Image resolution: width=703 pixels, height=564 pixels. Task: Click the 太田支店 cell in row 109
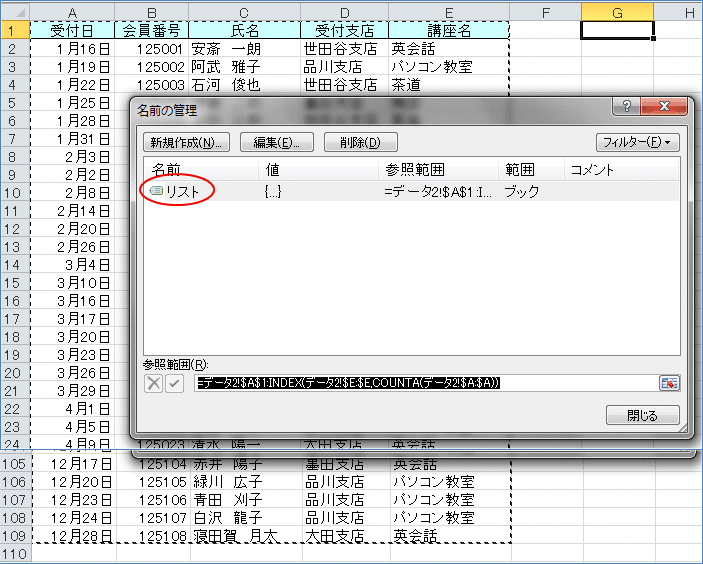(x=346, y=536)
